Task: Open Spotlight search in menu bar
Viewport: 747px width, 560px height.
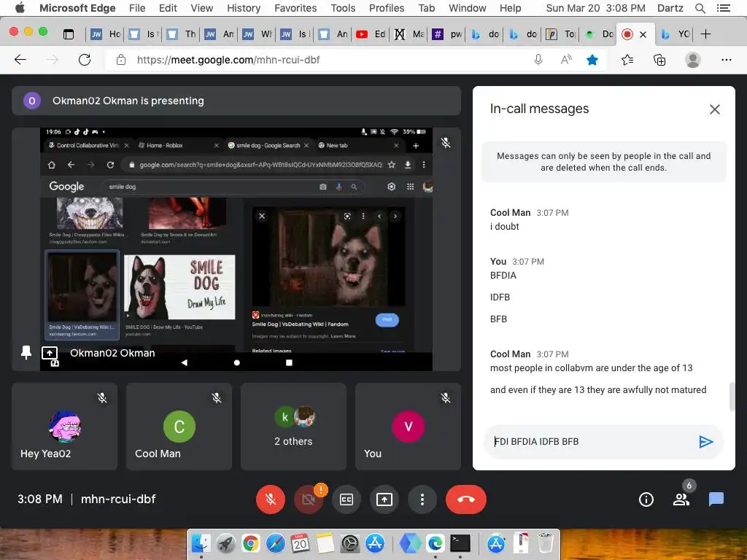Action: 700,8
